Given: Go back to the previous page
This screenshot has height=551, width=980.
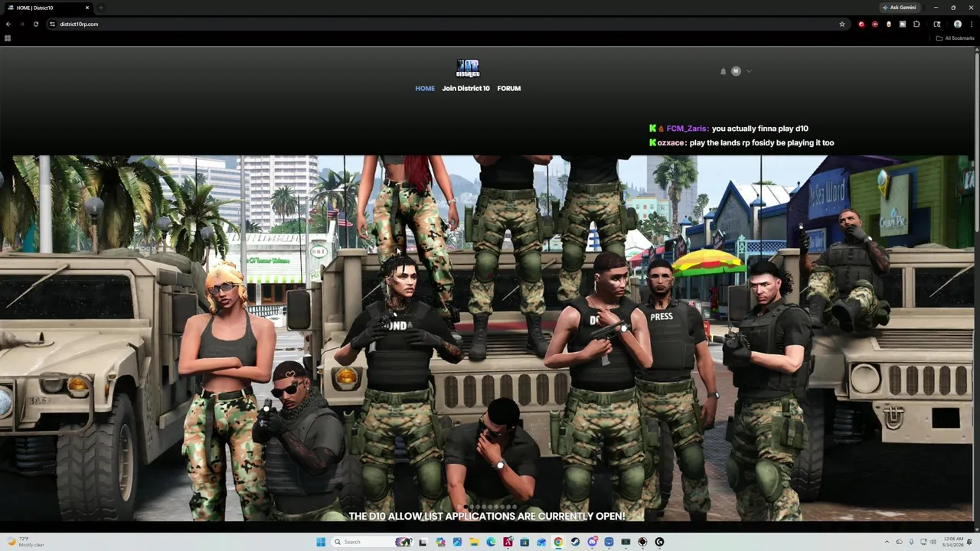Looking at the screenshot, I should click(8, 24).
